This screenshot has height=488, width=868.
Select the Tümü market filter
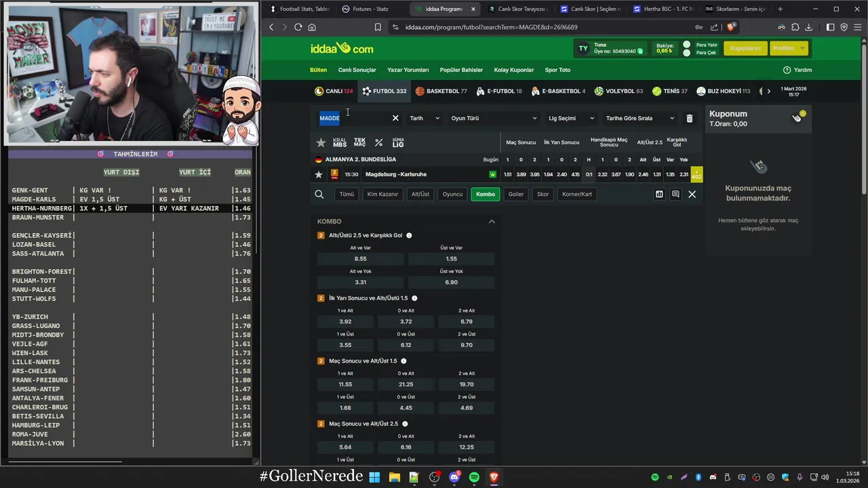click(x=347, y=194)
